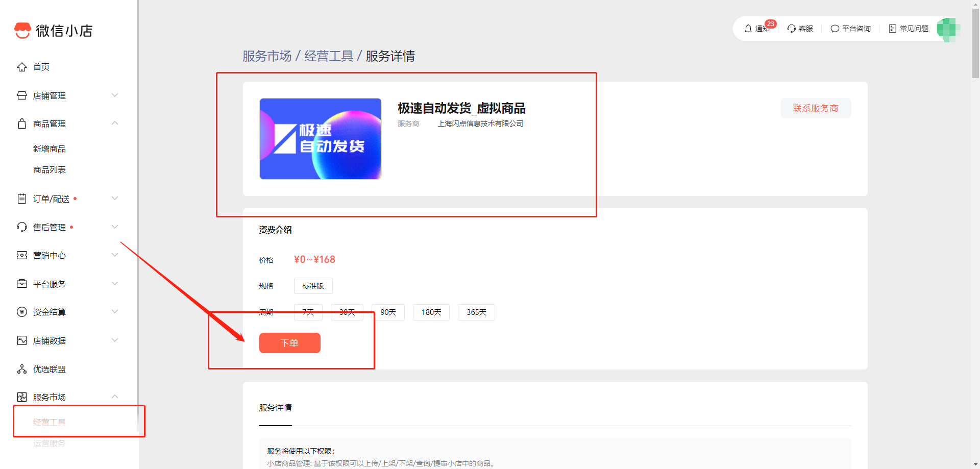Click the 首页 home icon
980x469 pixels.
pos(22,67)
